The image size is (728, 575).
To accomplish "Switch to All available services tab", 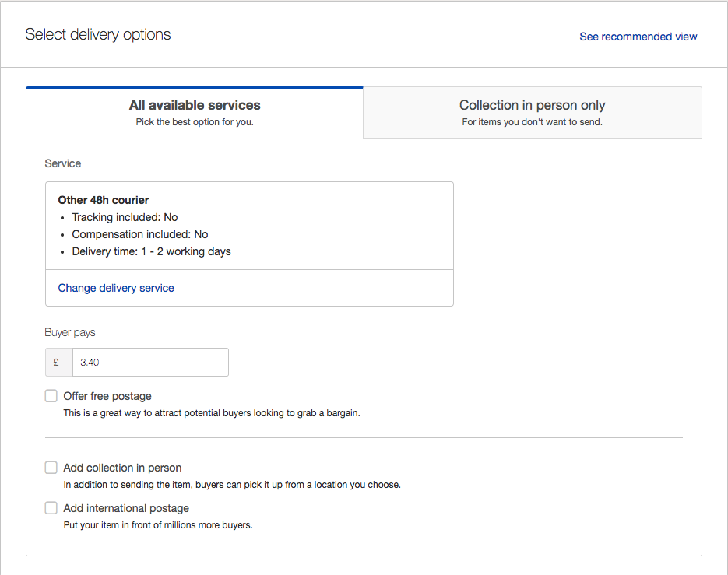I will click(x=195, y=113).
